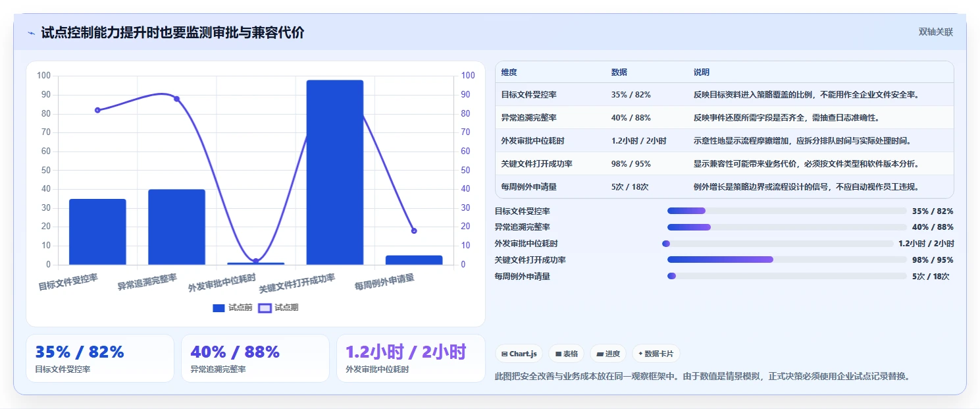Viewport: 980px width, 409px height.
Task: Click the description starting 显示兼容性可能带来
Action: click(806, 164)
